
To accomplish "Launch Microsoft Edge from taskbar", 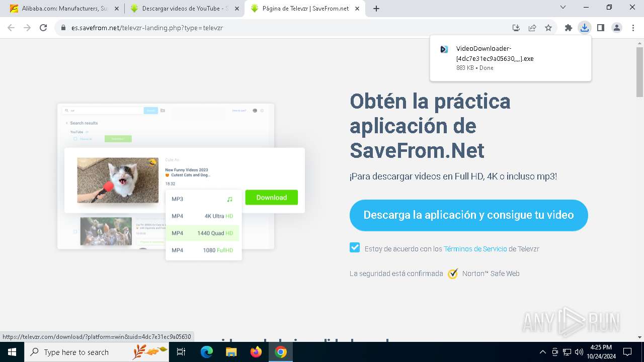I will point(207,352).
